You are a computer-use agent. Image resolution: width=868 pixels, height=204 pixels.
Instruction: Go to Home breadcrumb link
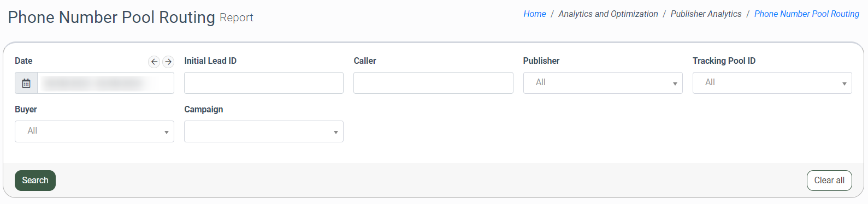(x=535, y=14)
